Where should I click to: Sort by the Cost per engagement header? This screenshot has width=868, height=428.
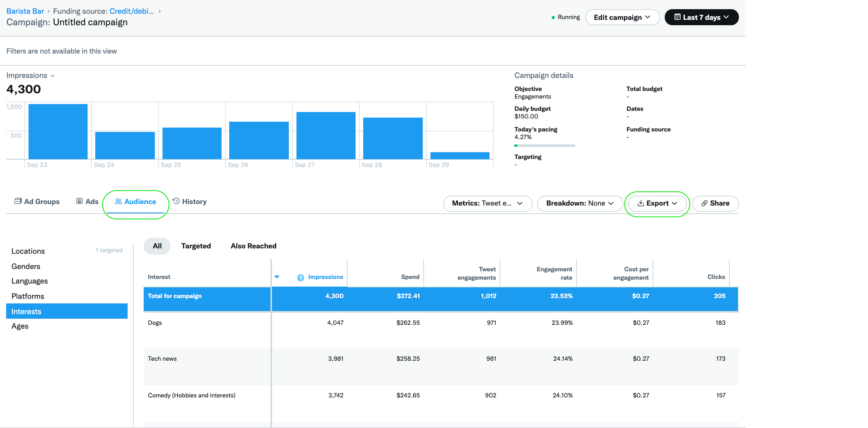click(x=631, y=273)
